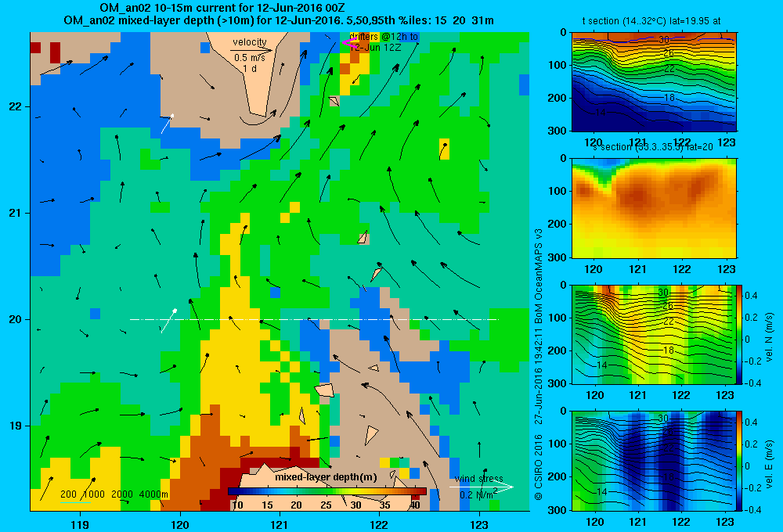Click the white wind stress scale arrow
This screenshot has width=783, height=532.
point(482,487)
